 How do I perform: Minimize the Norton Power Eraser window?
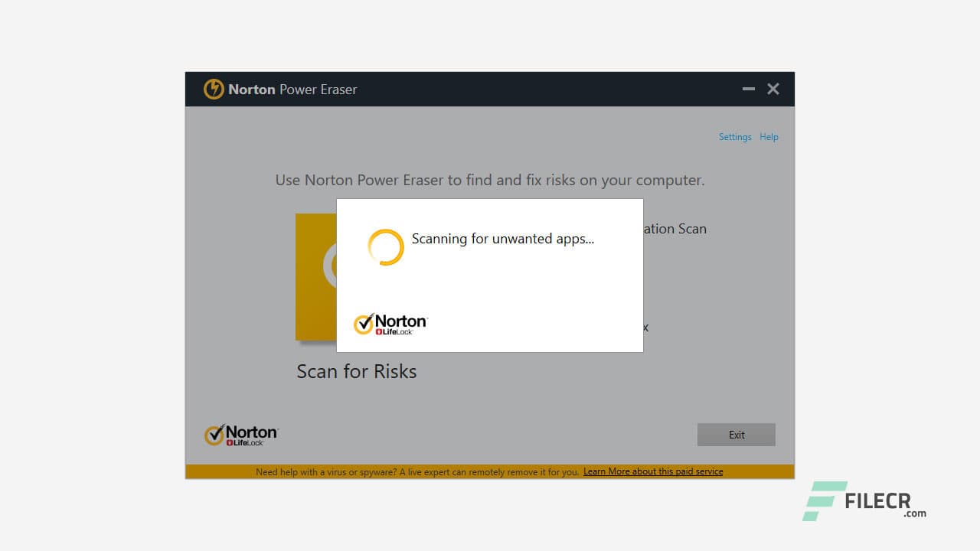pyautogui.click(x=748, y=89)
